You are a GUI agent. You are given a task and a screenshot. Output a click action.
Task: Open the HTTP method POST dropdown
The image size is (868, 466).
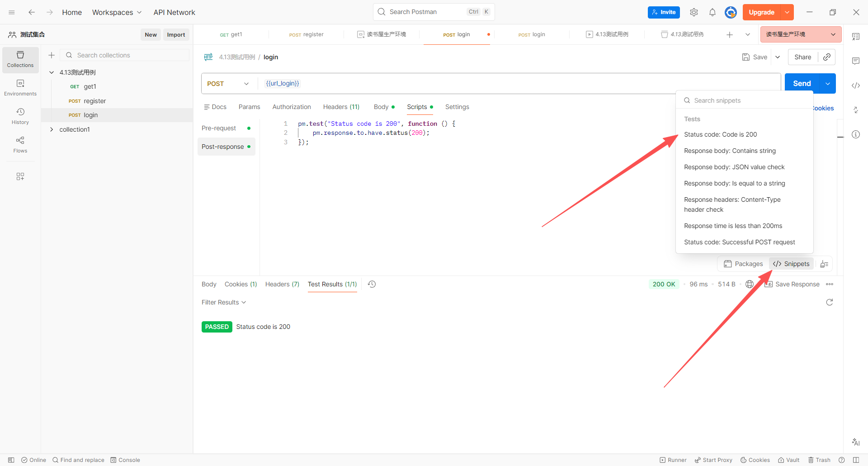click(228, 84)
